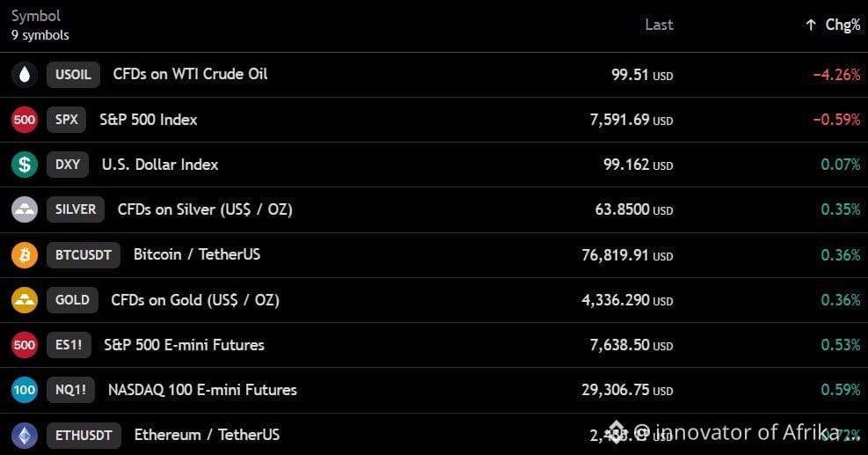Select the gold bars icon
Image resolution: width=868 pixels, height=455 pixels.
pos(25,300)
